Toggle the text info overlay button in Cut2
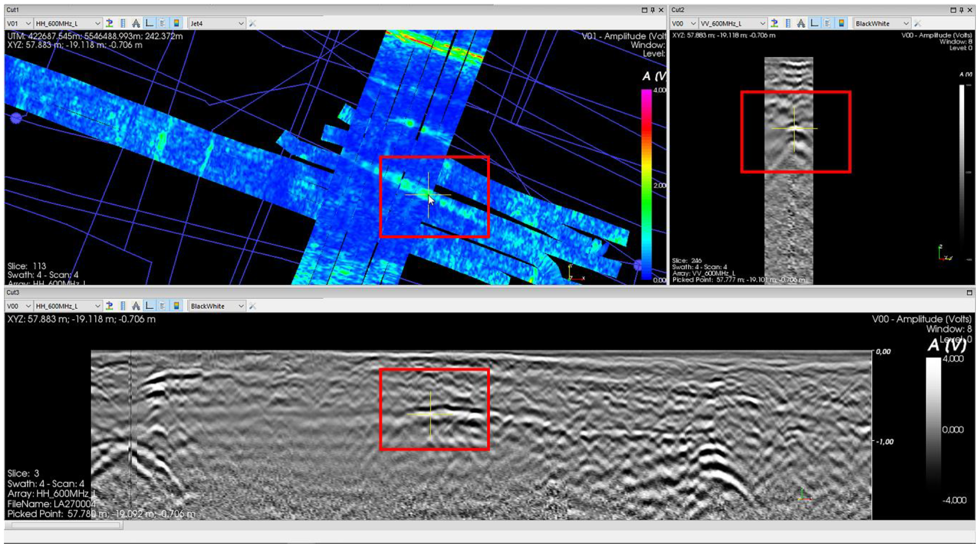This screenshot has height=549, width=980. (828, 23)
